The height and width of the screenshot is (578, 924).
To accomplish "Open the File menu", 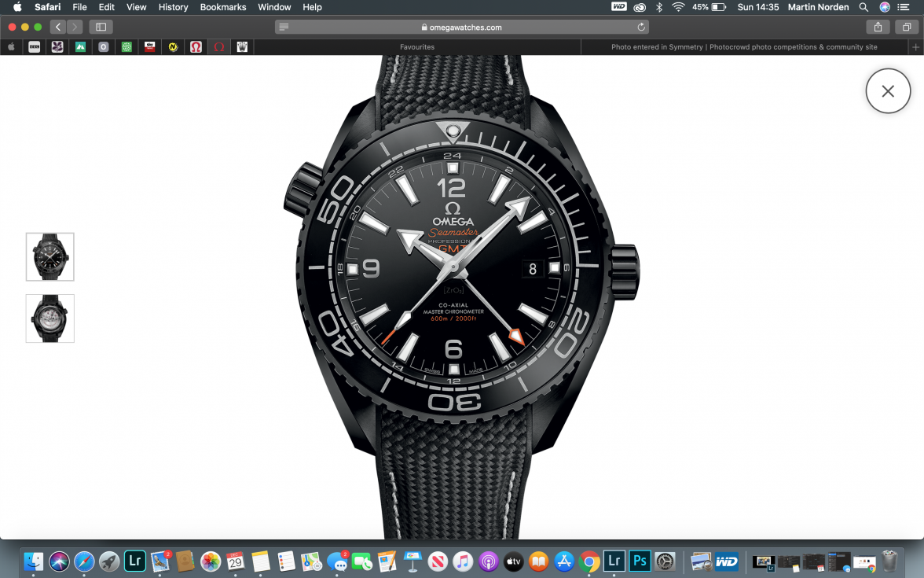I will 79,7.
